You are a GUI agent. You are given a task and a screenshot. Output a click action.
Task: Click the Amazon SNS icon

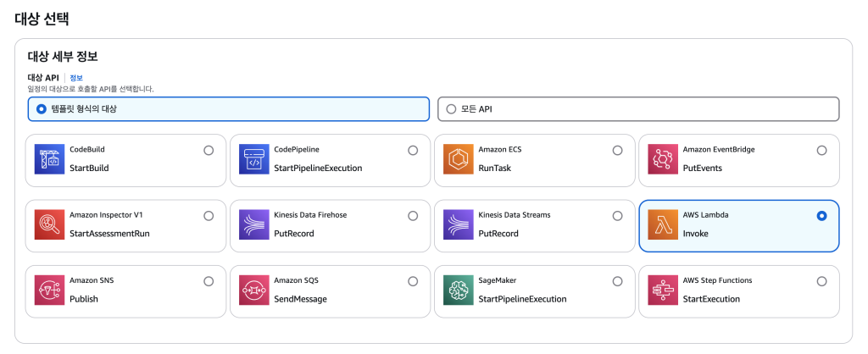(49, 290)
